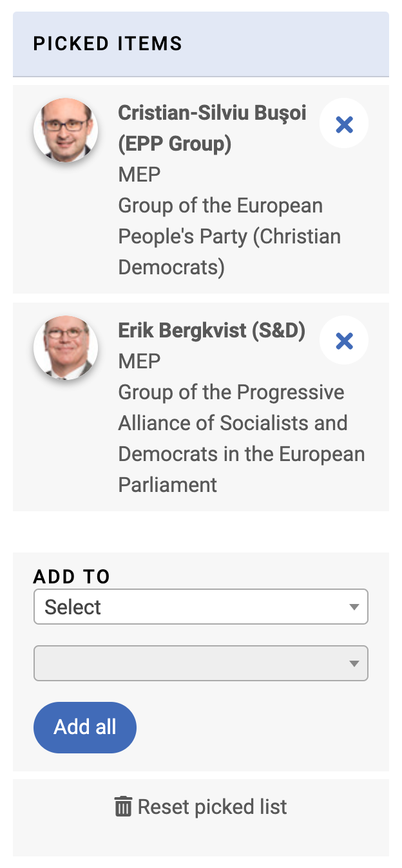The height and width of the screenshot is (868, 402).
Task: Click the Cristian-Silviu Buşoi (EPP Group) name
Action: point(212,128)
